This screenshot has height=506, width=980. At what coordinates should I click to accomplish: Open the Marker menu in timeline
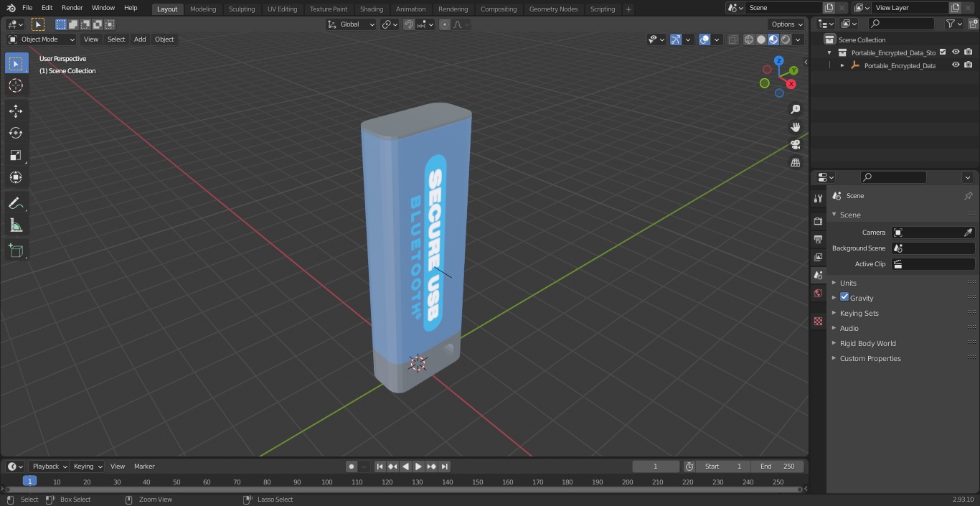pos(144,467)
